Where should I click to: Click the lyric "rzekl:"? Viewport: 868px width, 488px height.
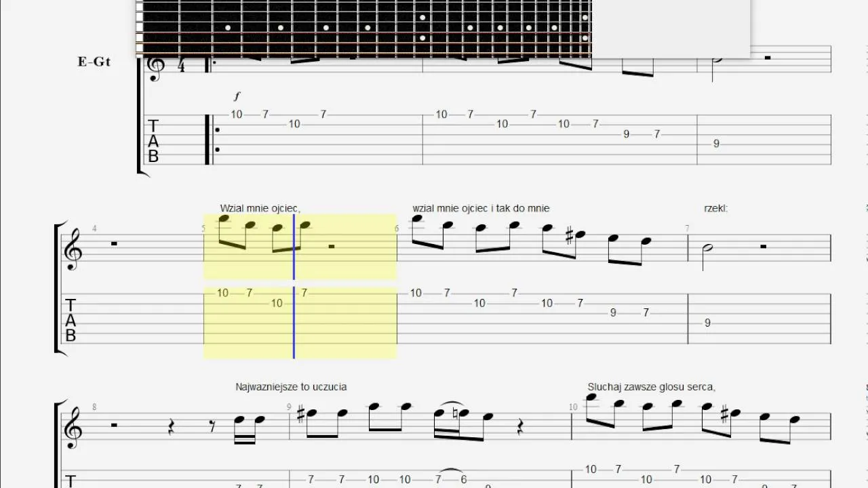coord(716,208)
